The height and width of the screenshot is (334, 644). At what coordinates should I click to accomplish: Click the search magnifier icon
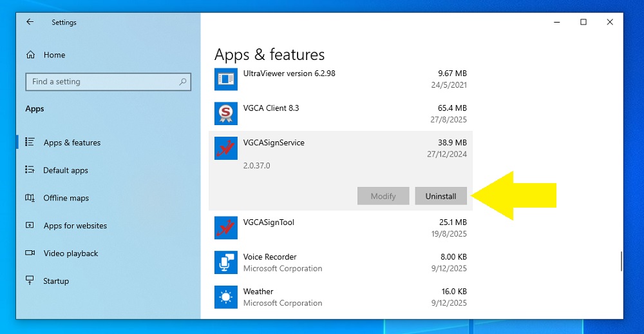pyautogui.click(x=183, y=82)
